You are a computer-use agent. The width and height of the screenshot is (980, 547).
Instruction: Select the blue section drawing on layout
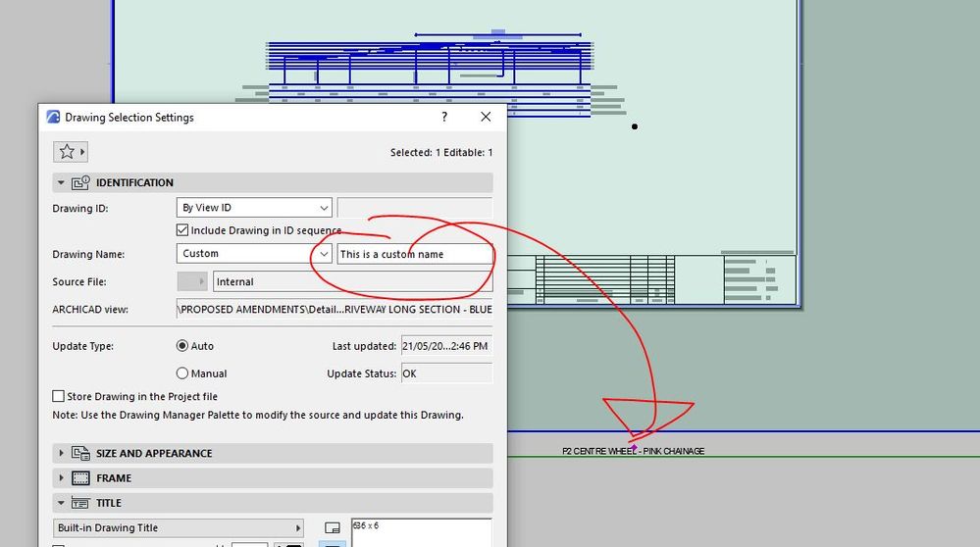tap(430, 74)
